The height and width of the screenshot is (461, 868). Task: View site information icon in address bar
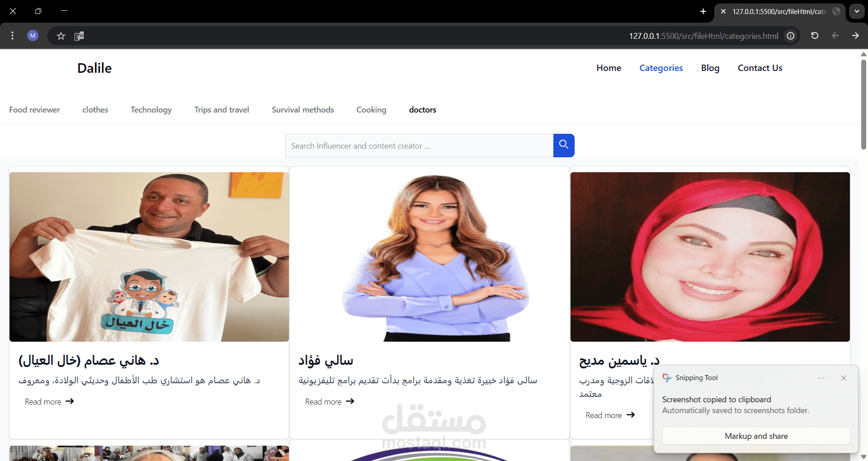pyautogui.click(x=791, y=36)
